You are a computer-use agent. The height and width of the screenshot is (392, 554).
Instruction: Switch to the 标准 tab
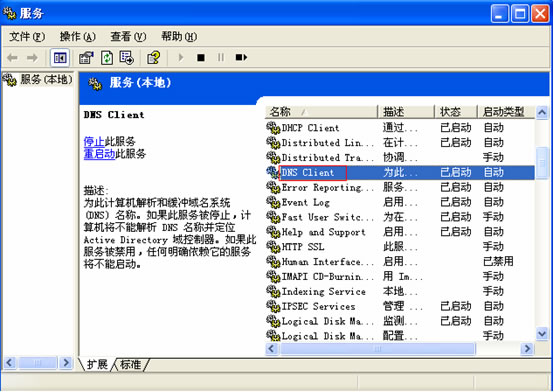(130, 364)
